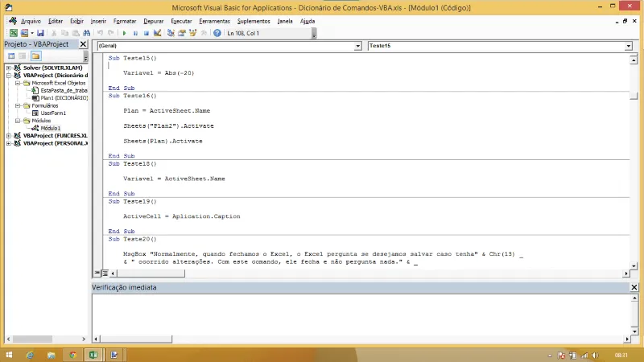Open the Exibir menu
644x362 pixels.
(76, 22)
